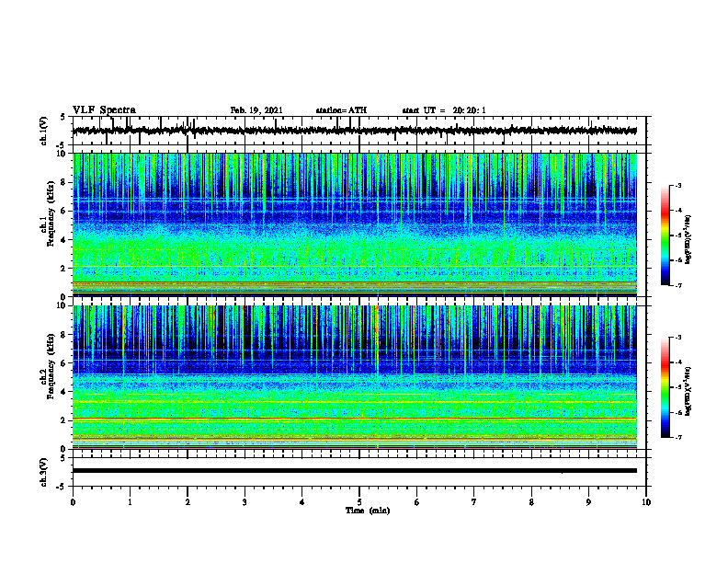The image size is (728, 563).
Task: Click the "8" tick on the time axis
Action: (531, 502)
